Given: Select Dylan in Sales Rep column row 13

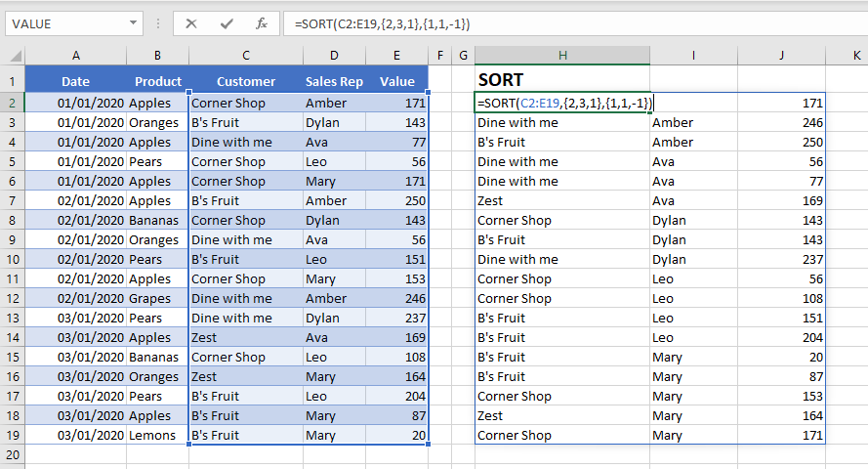Looking at the screenshot, I should coord(334,318).
